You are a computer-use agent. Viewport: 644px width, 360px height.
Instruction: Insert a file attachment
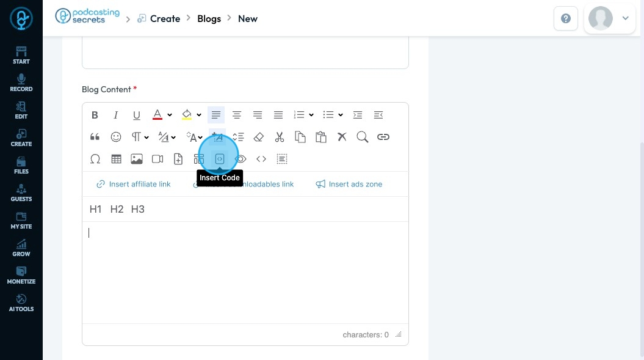[178, 160]
